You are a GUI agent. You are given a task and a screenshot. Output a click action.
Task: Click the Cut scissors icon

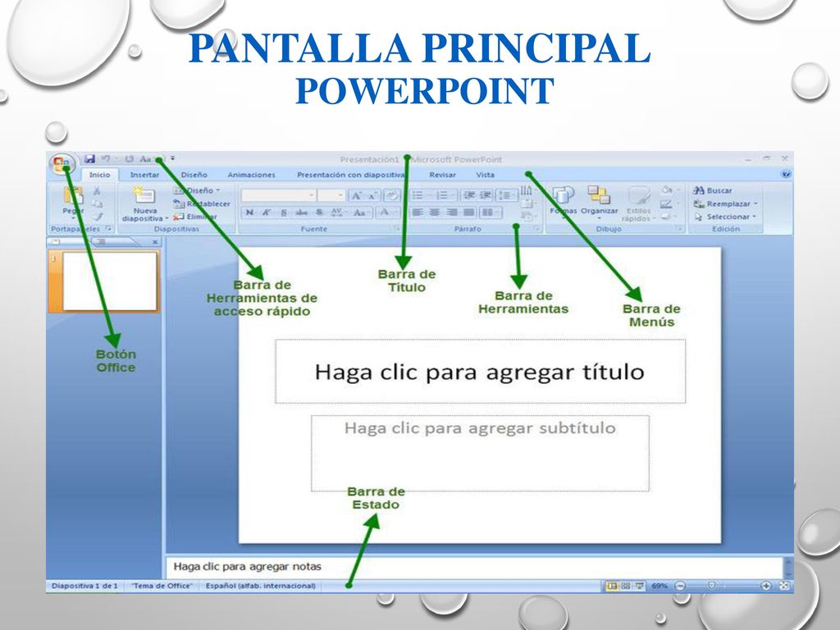[x=97, y=190]
